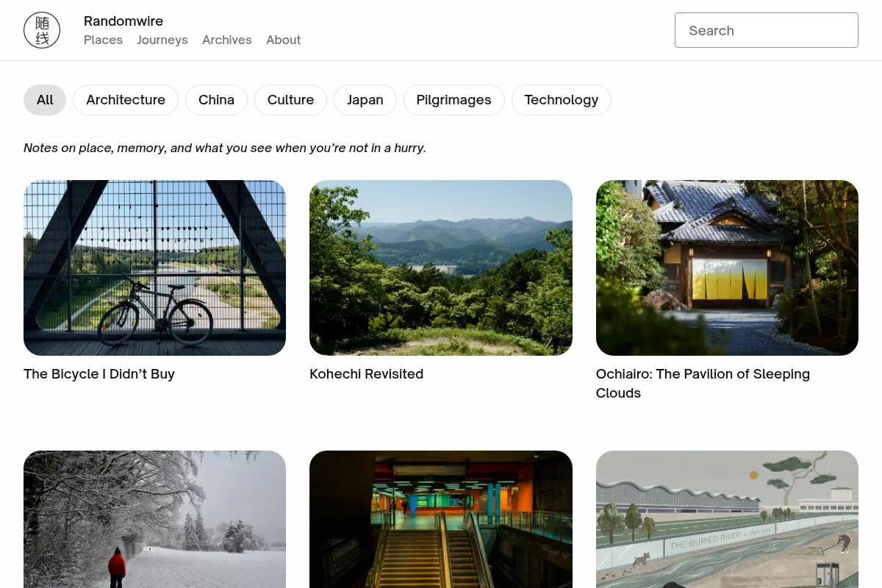
Task: Open the bicycle on bridge photo thumbnail
Action: [154, 268]
